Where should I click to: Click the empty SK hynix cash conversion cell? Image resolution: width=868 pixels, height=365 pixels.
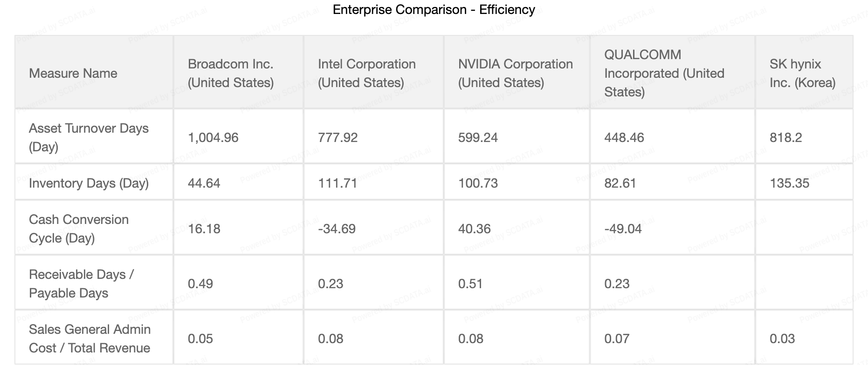coord(804,229)
